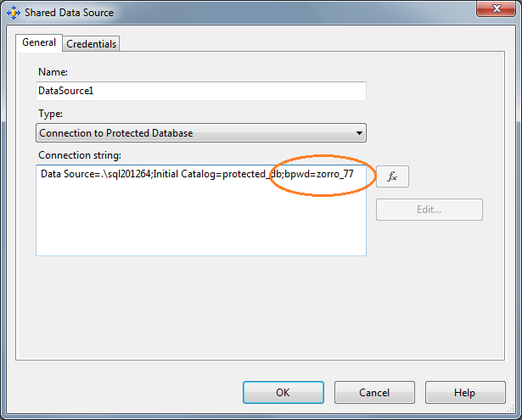Click the Name field containing DataSource1
The image size is (522, 420).
[x=201, y=91]
